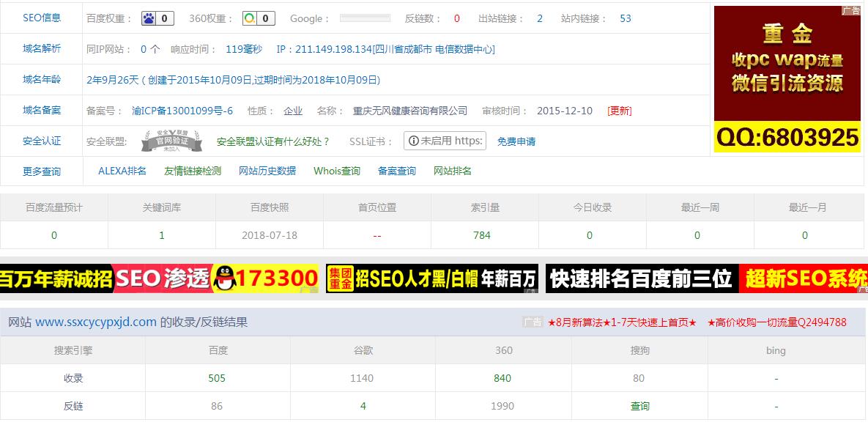Click the SEO信息 row label
The width and height of the screenshot is (868, 425).
click(x=42, y=18)
